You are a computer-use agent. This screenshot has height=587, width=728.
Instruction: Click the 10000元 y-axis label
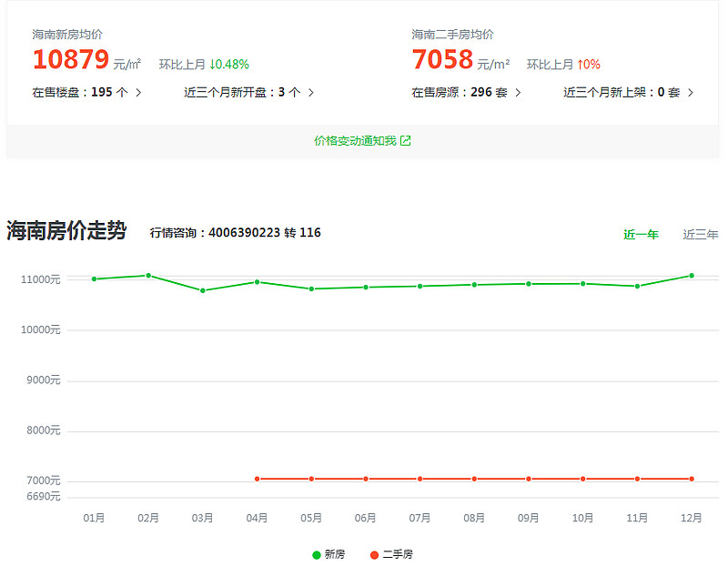tap(40, 329)
